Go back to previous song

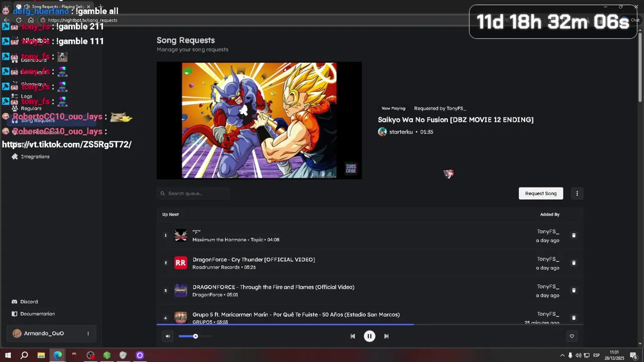(x=353, y=336)
